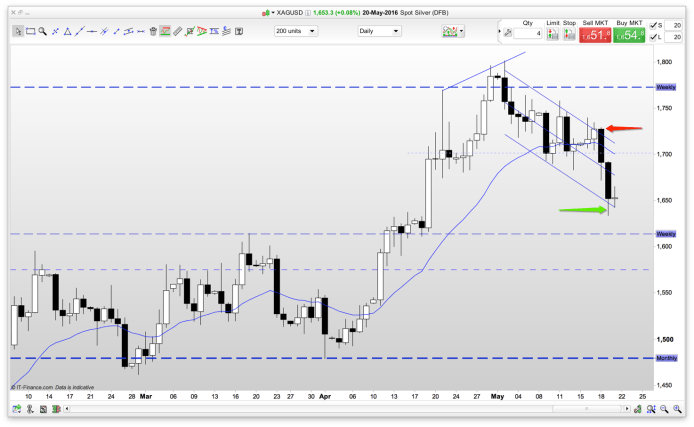
Task: Toggle the S checkbox
Action: pos(655,23)
